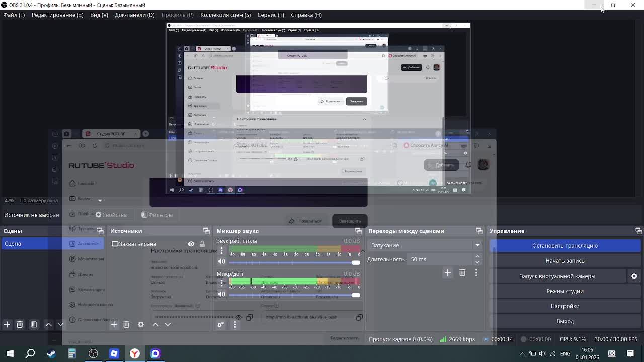Float the Источники dock panel
The width and height of the screenshot is (644, 362).
click(x=206, y=231)
